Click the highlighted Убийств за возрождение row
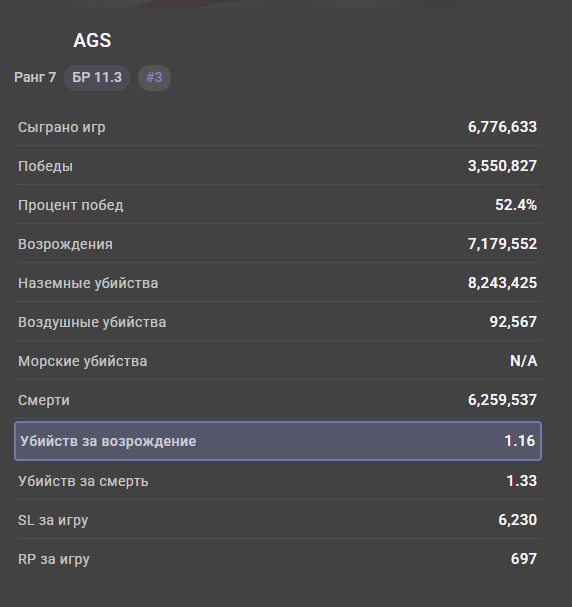This screenshot has height=607, width=572. click(x=278, y=441)
